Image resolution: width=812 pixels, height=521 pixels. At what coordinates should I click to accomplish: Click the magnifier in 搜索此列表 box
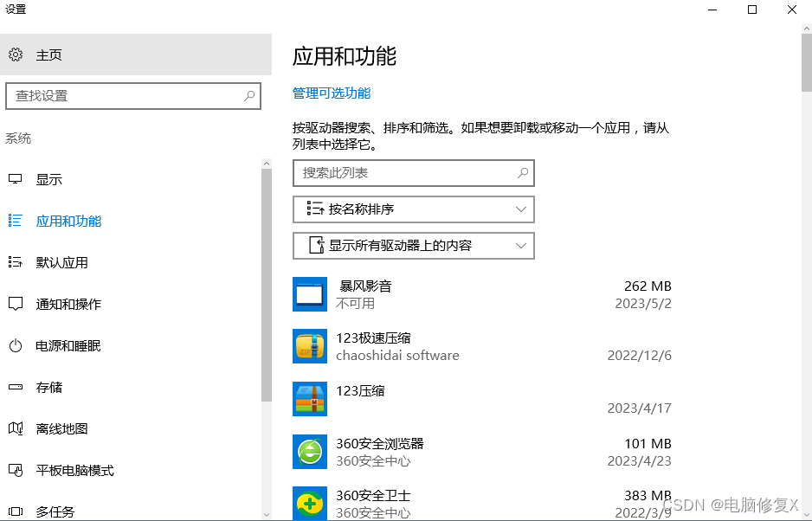pyautogui.click(x=523, y=173)
